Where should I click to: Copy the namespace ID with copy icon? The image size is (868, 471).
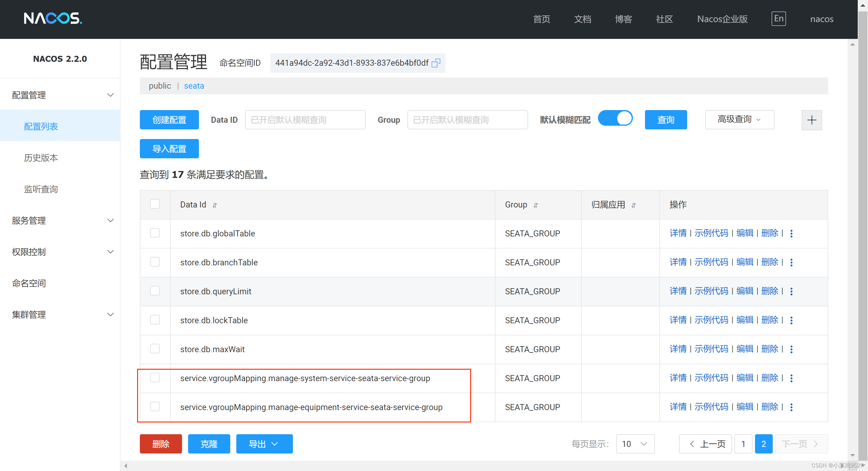(x=436, y=63)
